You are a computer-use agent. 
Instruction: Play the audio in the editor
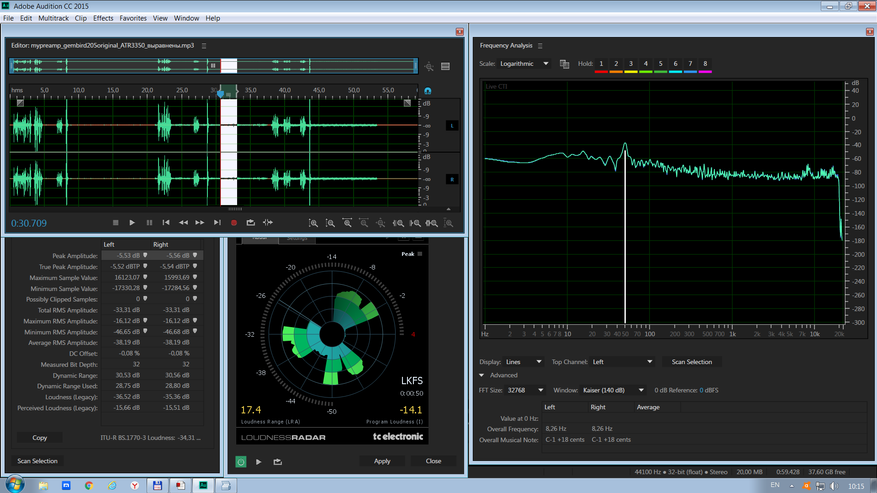click(132, 223)
